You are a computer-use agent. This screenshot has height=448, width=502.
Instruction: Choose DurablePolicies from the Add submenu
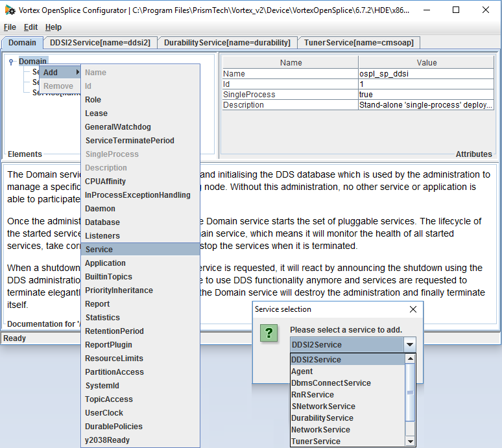click(x=141, y=426)
